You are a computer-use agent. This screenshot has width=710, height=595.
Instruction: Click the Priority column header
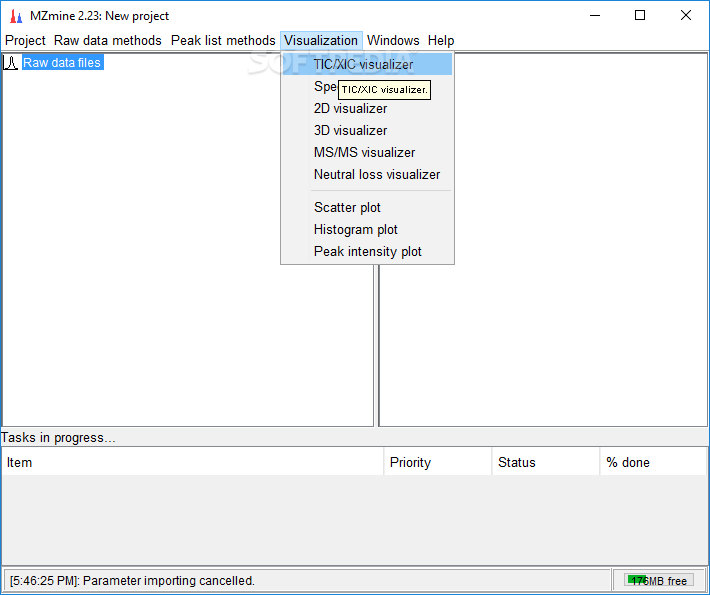tap(438, 462)
